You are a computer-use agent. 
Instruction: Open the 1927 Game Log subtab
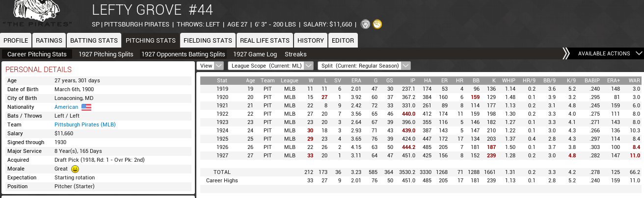[x=255, y=54]
